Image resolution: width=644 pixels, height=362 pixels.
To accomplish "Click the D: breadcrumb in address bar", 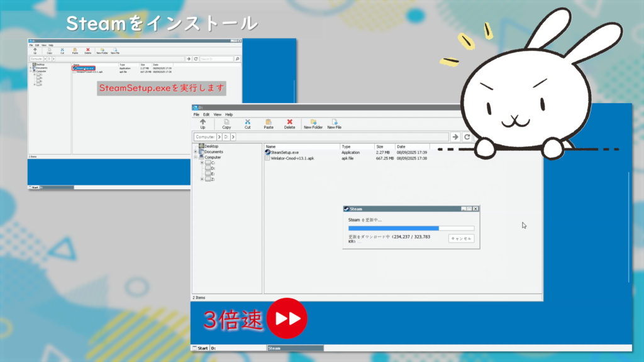I will 226,137.
